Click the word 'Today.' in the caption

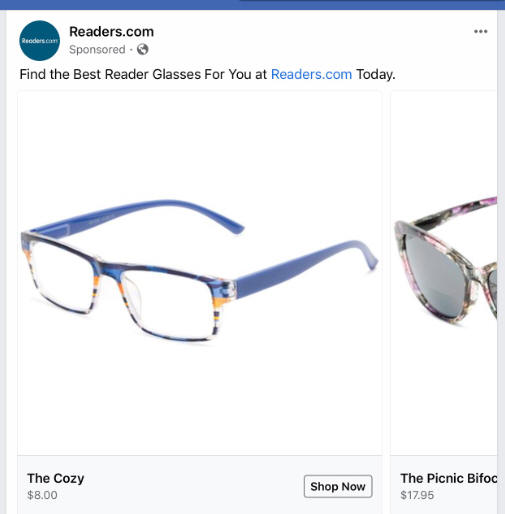pyautogui.click(x=376, y=74)
